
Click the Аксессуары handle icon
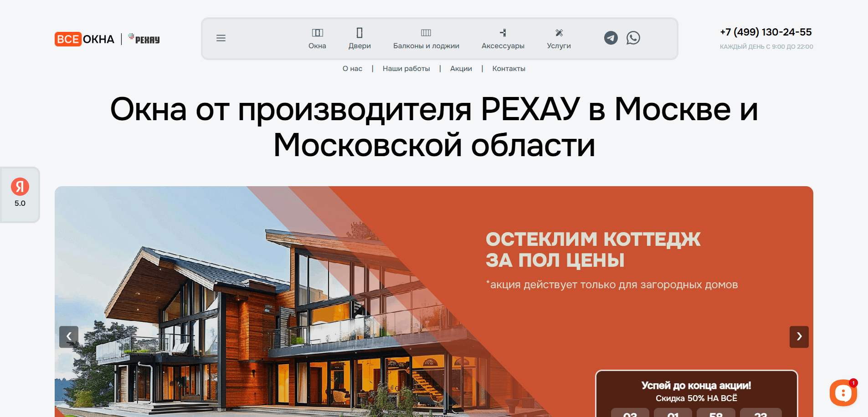pyautogui.click(x=503, y=33)
